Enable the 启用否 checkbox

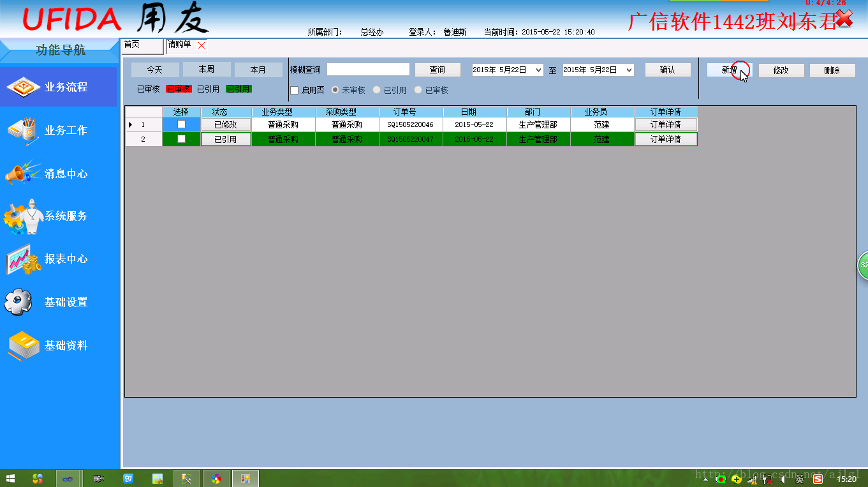pyautogui.click(x=295, y=90)
